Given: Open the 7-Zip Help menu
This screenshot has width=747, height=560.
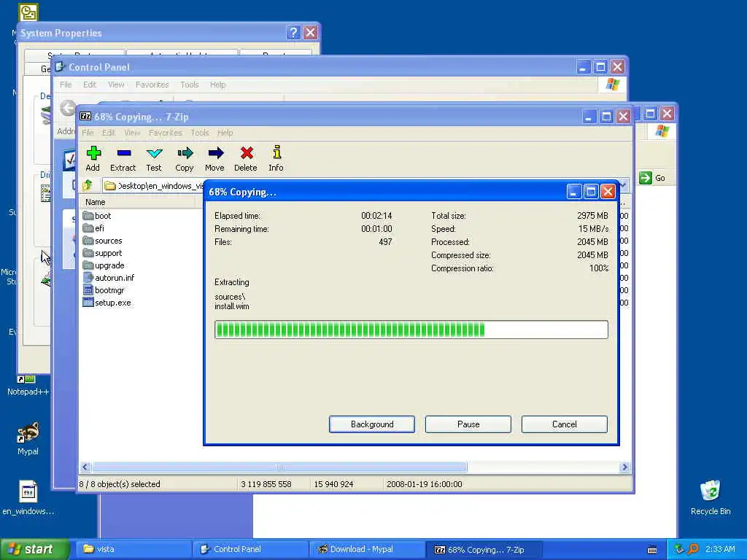Looking at the screenshot, I should point(225,133).
